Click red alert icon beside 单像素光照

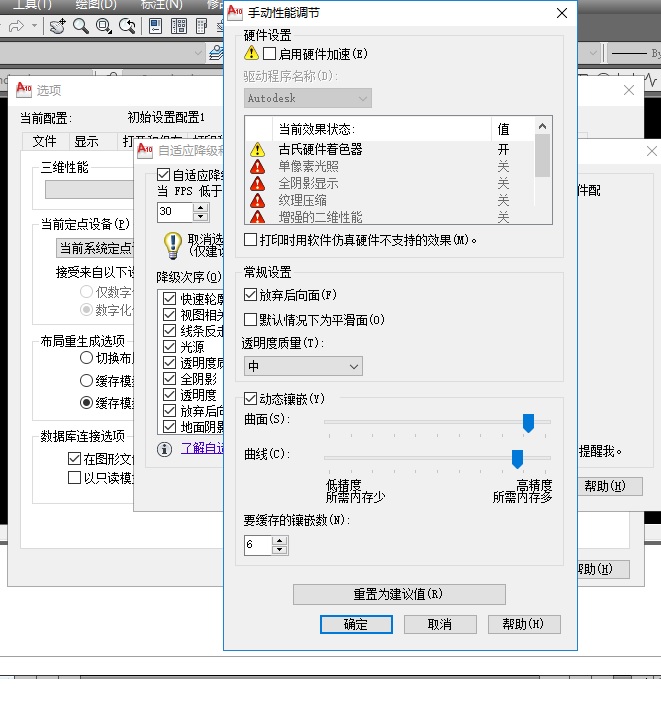[257, 166]
